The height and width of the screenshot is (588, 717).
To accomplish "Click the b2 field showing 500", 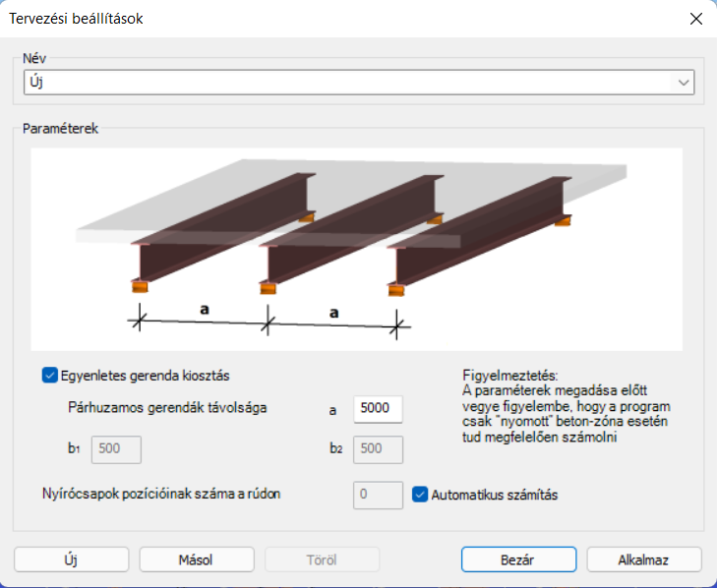I will click(x=378, y=449).
